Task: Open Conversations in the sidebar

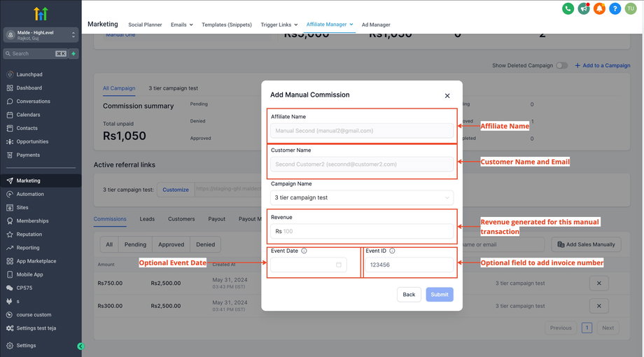Action: coord(34,101)
